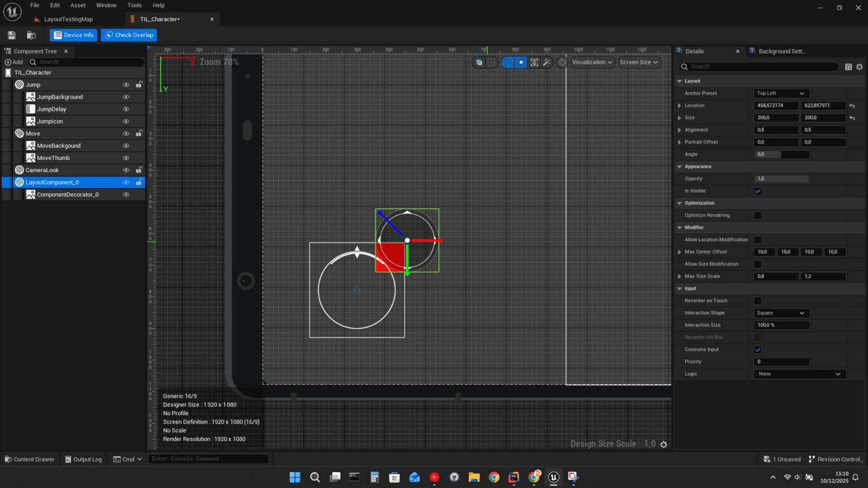Click Add in the Component Tree

coord(14,62)
